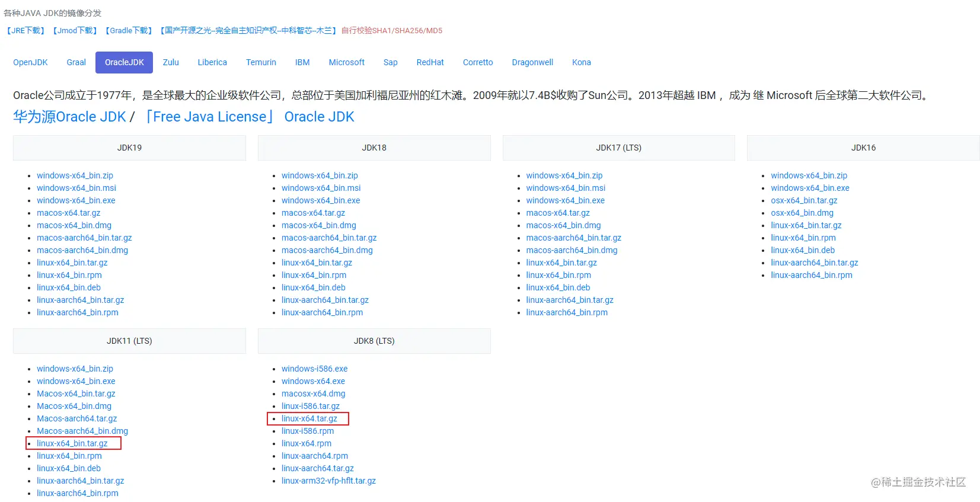Download JDK11 linux-x64_bin.tar.gz

tap(72, 443)
